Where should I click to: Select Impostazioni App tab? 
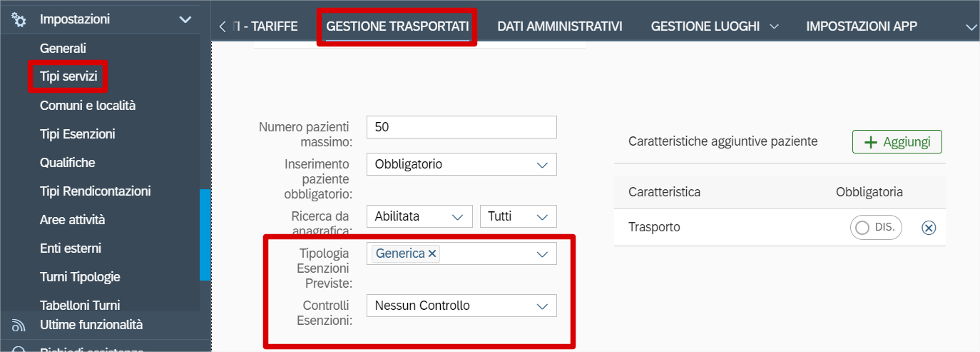pos(861,26)
